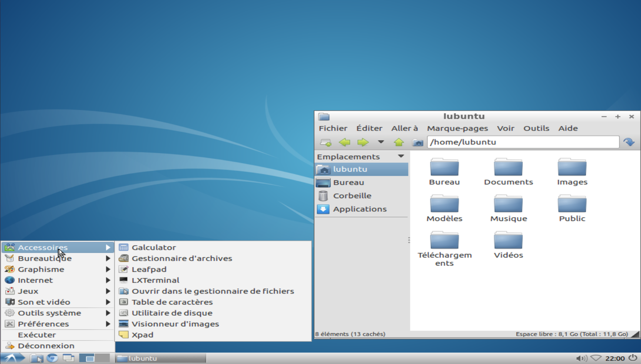Switch to the second workspace in pager
The image size is (641, 364).
(x=103, y=358)
